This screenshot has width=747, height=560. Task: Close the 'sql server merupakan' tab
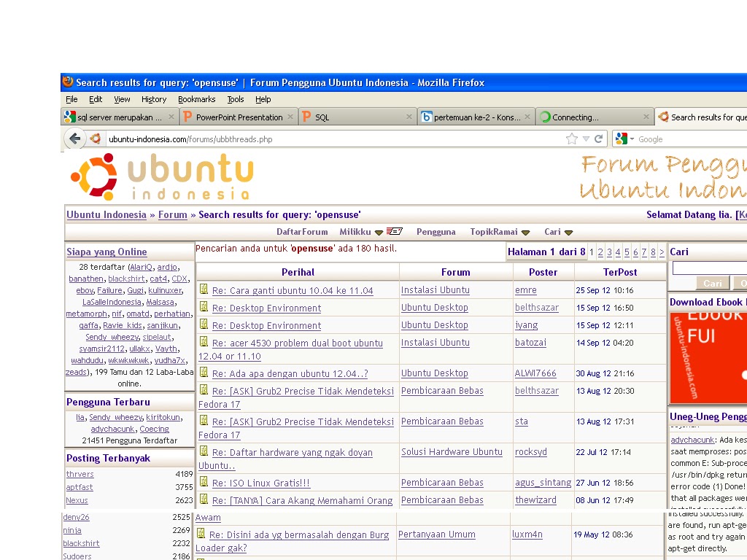pyautogui.click(x=171, y=117)
